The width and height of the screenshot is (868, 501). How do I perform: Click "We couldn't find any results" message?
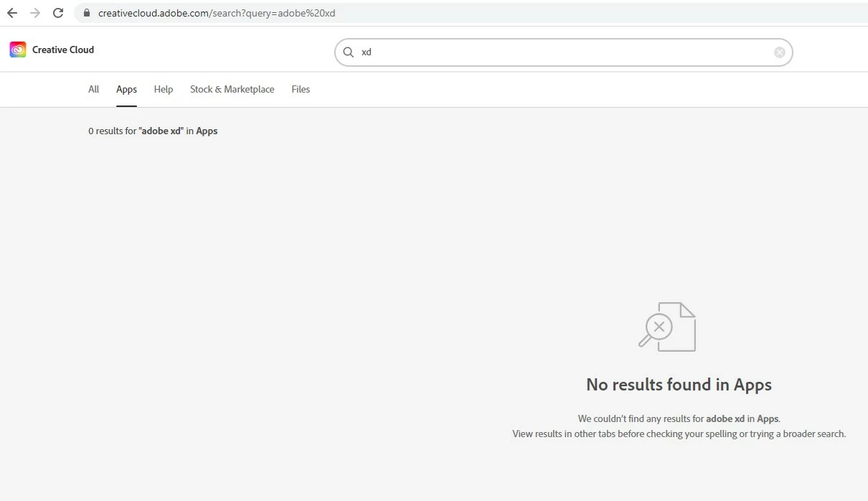coord(679,418)
